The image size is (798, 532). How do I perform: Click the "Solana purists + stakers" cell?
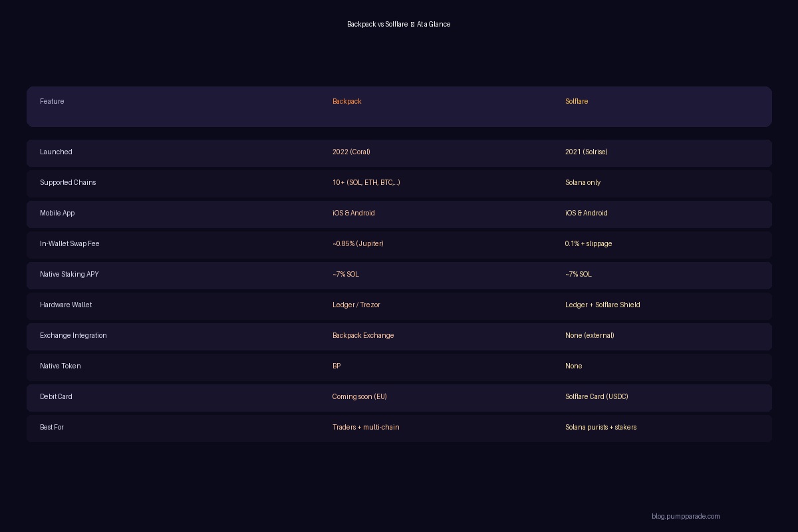600,427
